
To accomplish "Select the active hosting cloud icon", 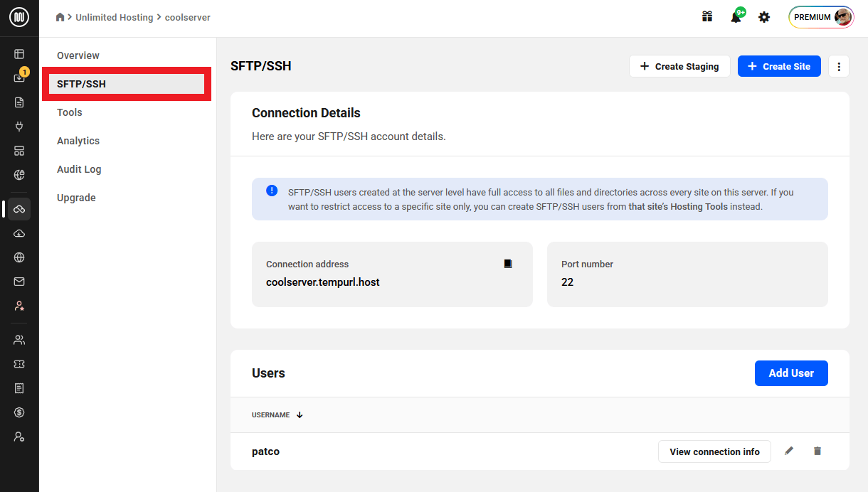I will point(19,209).
